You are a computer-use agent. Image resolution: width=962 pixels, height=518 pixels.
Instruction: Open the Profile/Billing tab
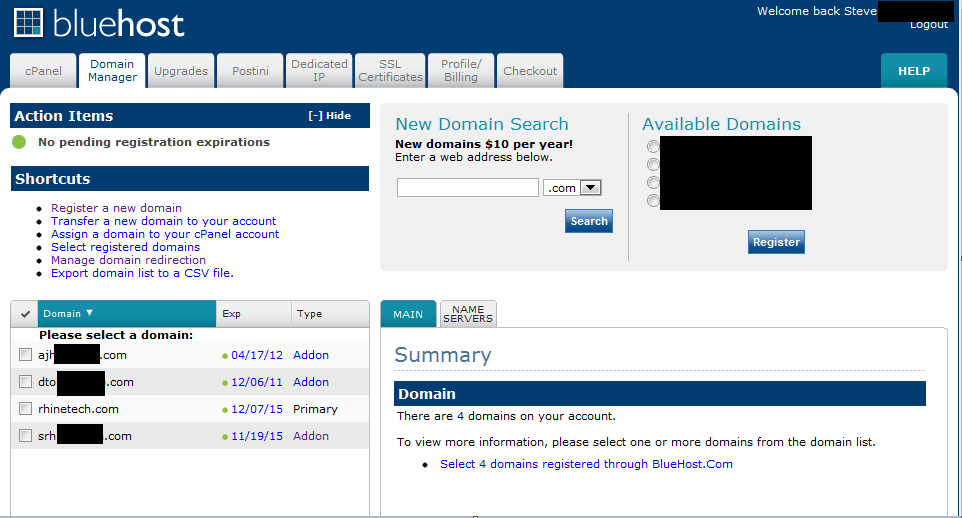tap(461, 71)
